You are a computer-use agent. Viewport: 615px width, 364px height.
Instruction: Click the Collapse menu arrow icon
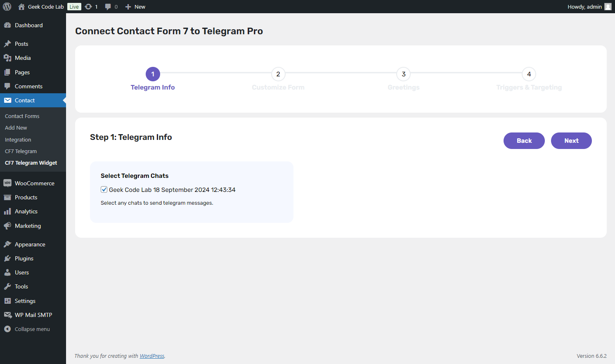tap(7, 329)
